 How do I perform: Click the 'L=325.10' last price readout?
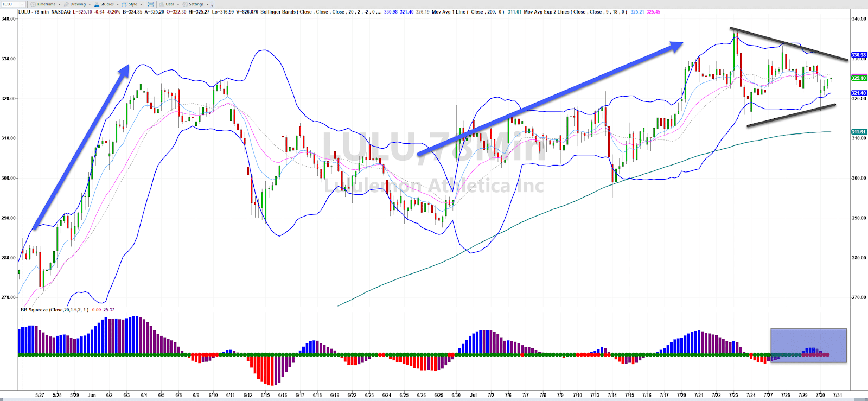point(82,12)
